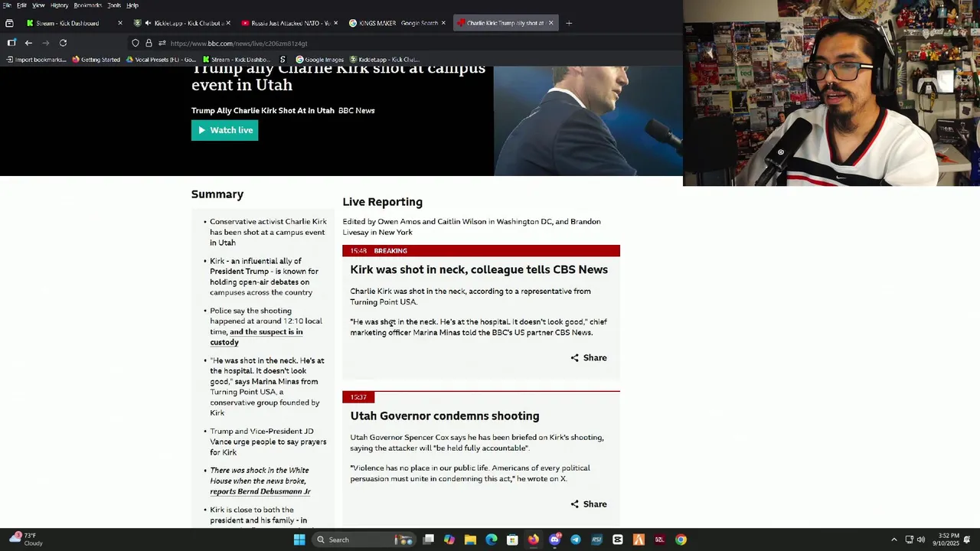The image size is (980, 551).
Task: Open the Google Images bookmark
Action: pos(320,60)
